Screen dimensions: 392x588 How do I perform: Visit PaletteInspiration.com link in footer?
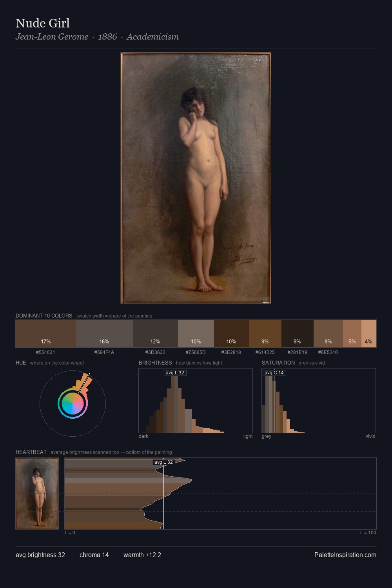point(345,555)
